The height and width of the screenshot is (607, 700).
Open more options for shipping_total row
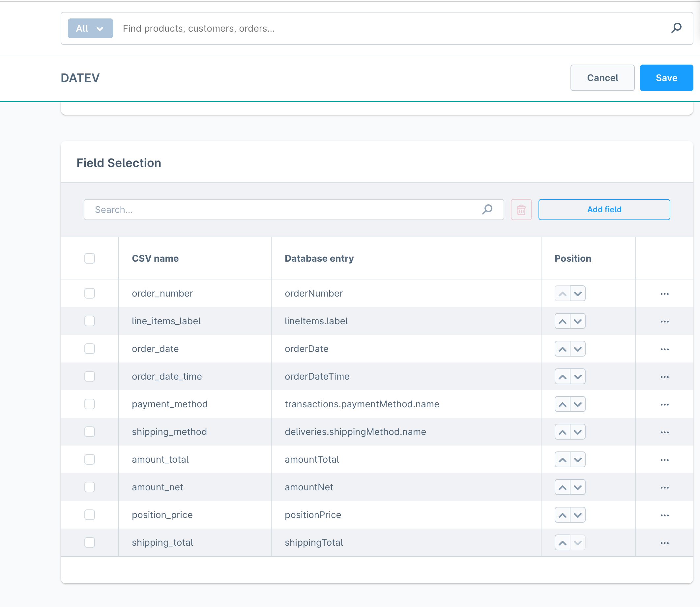(x=664, y=543)
